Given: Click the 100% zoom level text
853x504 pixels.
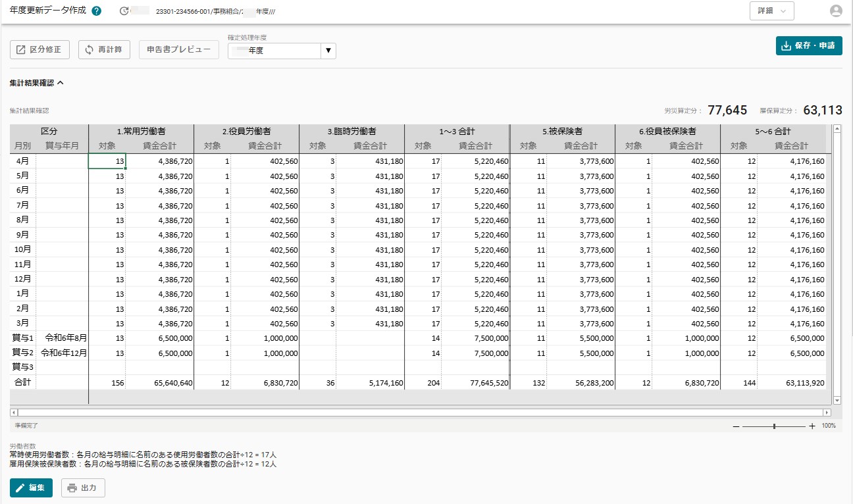Looking at the screenshot, I should click(x=829, y=426).
